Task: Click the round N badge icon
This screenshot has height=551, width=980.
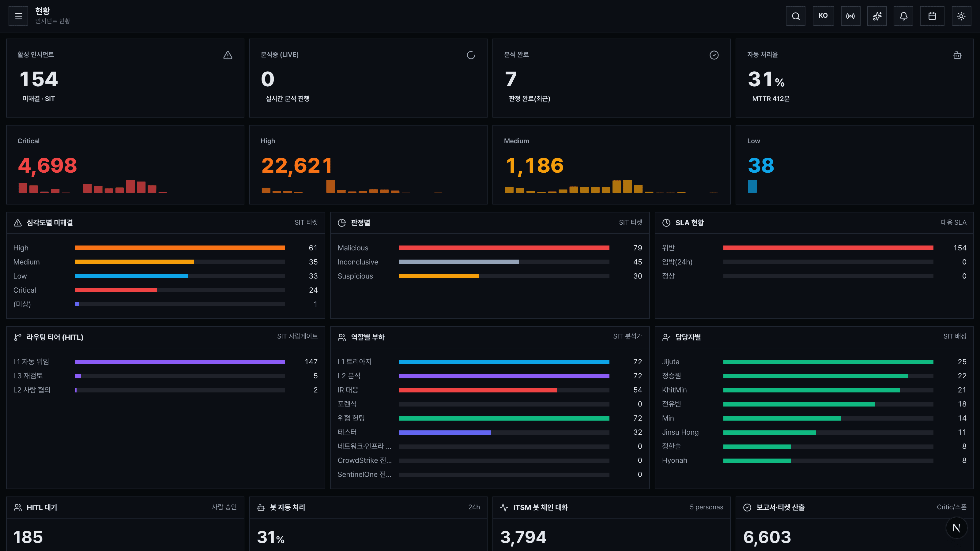Action: [x=956, y=528]
